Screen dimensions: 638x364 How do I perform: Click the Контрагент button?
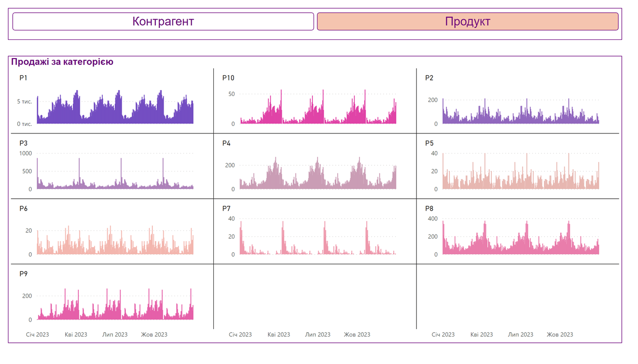[x=163, y=22]
